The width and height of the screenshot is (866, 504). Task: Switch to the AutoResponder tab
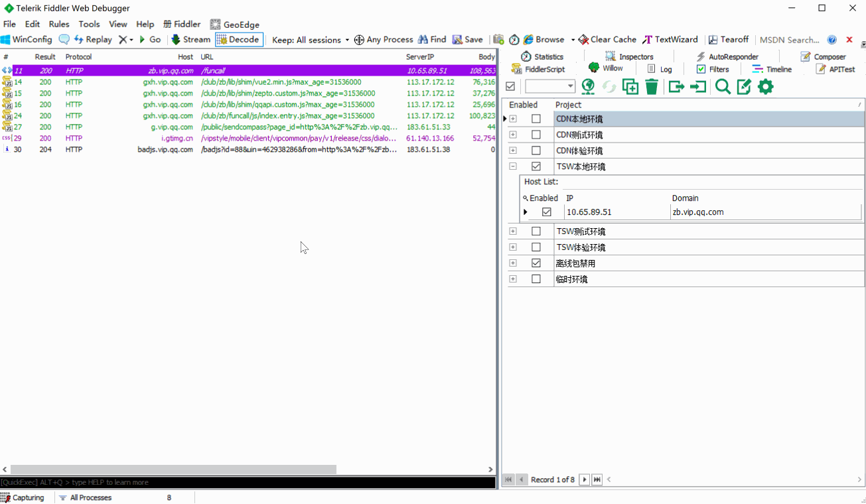pyautogui.click(x=734, y=56)
